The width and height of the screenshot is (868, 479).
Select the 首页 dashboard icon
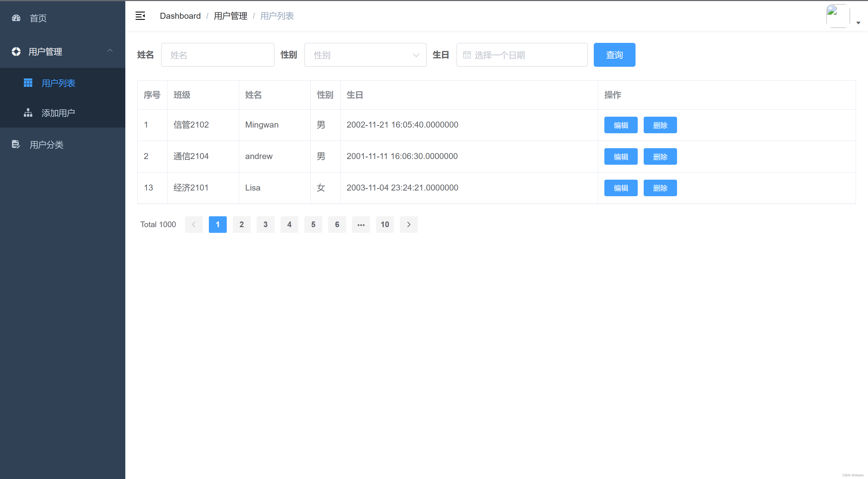(16, 18)
